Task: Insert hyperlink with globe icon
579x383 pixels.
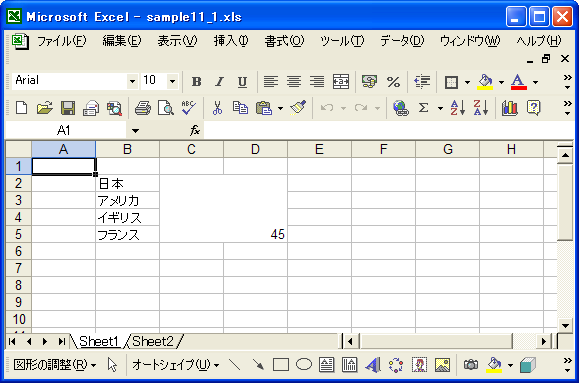Action: pos(401,108)
